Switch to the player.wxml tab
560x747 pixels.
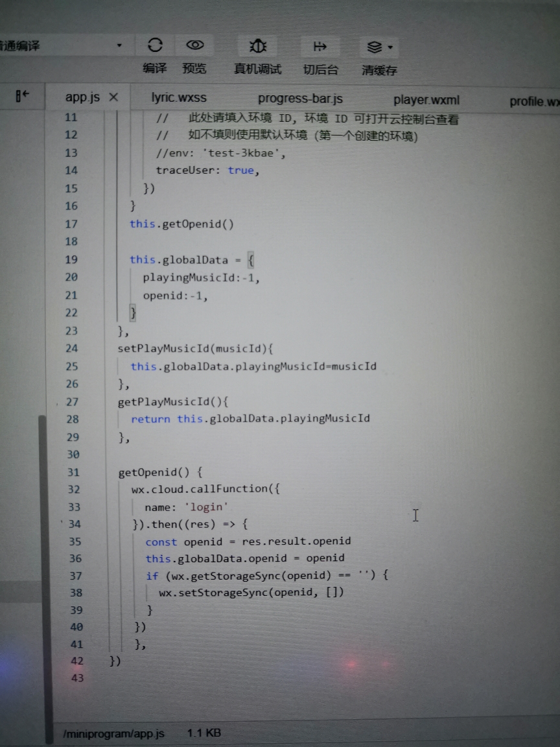[426, 100]
